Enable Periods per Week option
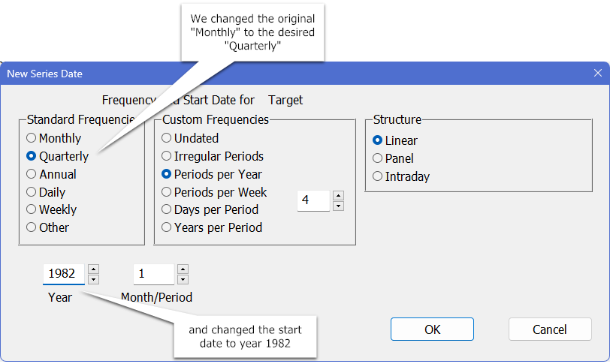 167,192
